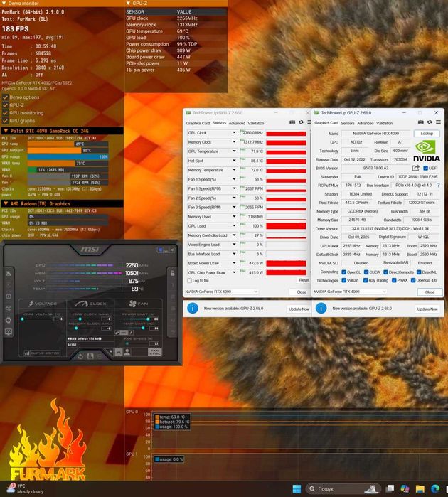The height and width of the screenshot is (497, 448).
Task: Click the BIOS share/export arrow icon in GPU-Z
Action: (416, 168)
